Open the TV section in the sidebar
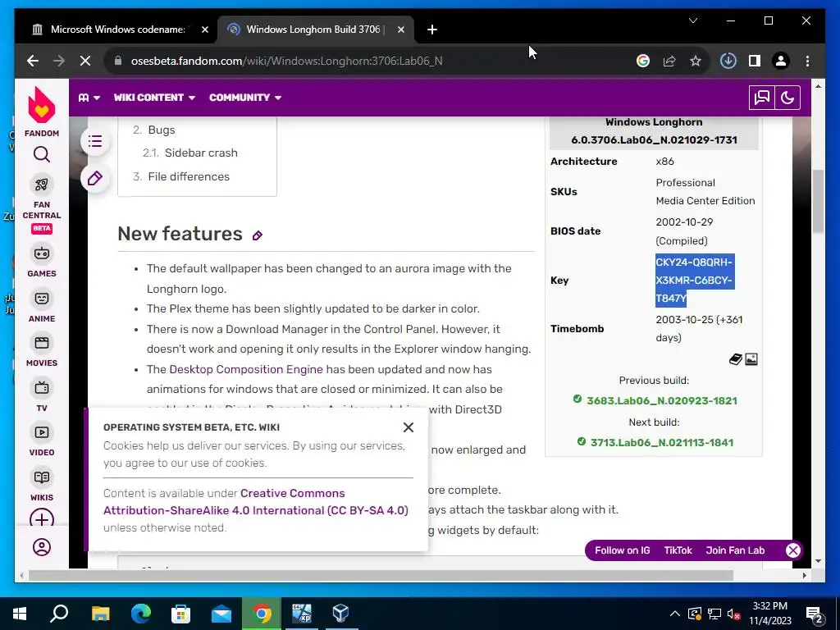Screen dimensions: 840x630 (x=42, y=396)
